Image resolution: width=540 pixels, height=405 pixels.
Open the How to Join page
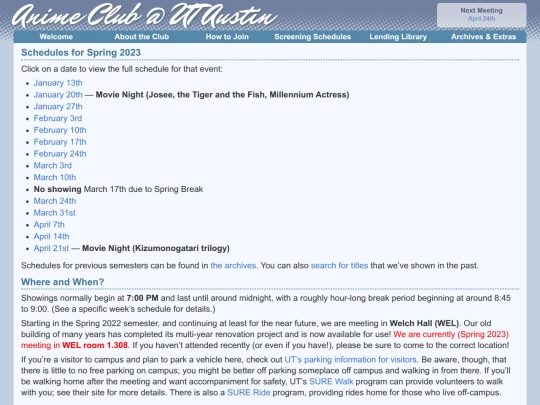pyautogui.click(x=227, y=37)
